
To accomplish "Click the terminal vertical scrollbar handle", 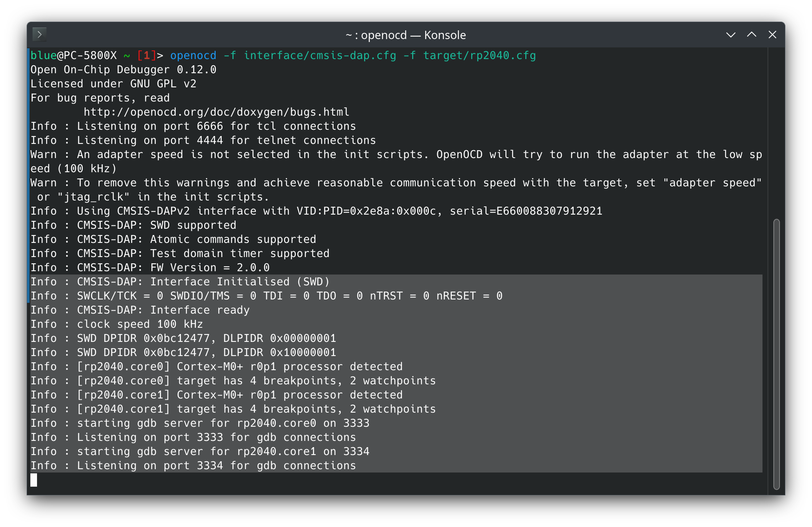I will (x=776, y=354).
